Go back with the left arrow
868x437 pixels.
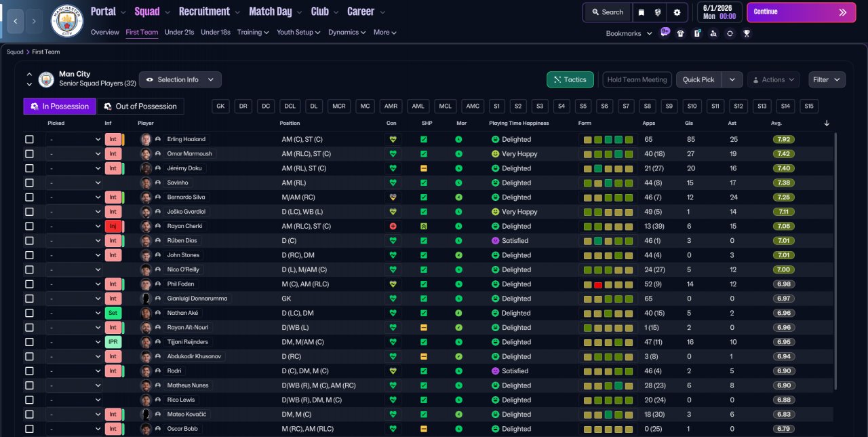tap(15, 22)
